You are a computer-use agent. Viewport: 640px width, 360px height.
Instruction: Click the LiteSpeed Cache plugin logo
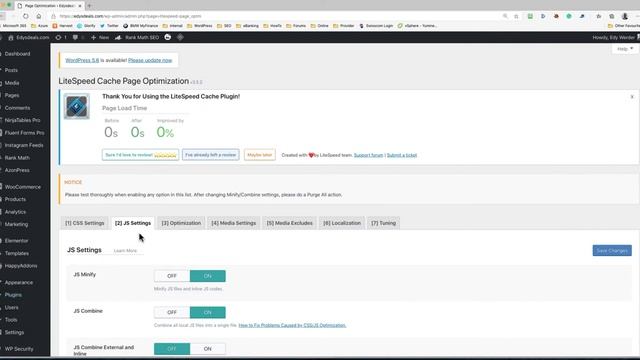(77, 107)
